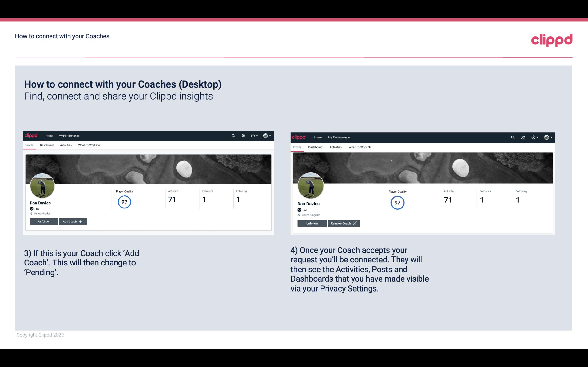The height and width of the screenshot is (367, 588).
Task: Click Dan Davies player profile photo thumbnail
Action: [42, 185]
